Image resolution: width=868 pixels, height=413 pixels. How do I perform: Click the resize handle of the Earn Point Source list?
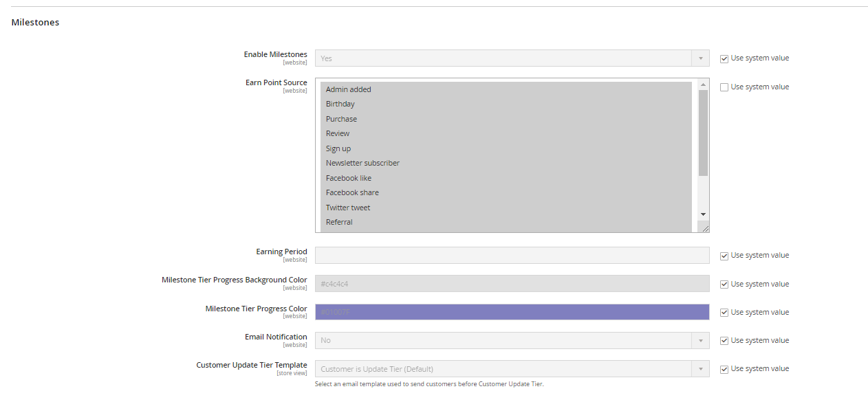[705, 228]
